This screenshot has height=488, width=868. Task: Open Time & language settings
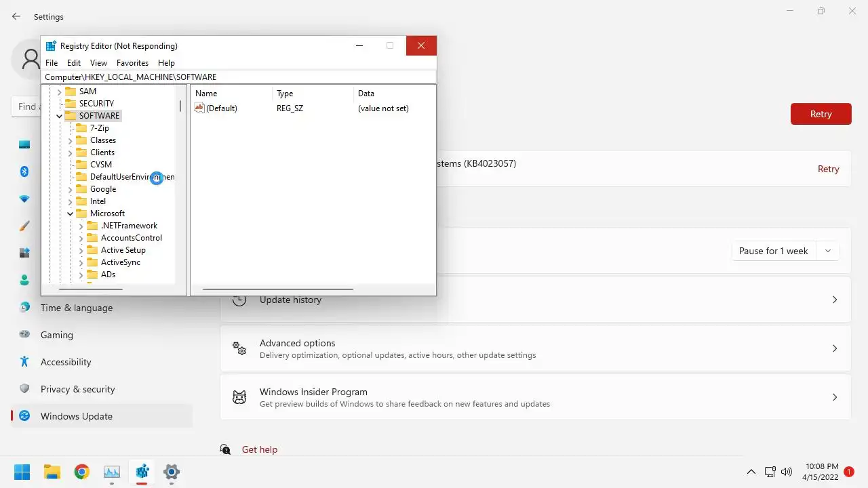[102, 308]
